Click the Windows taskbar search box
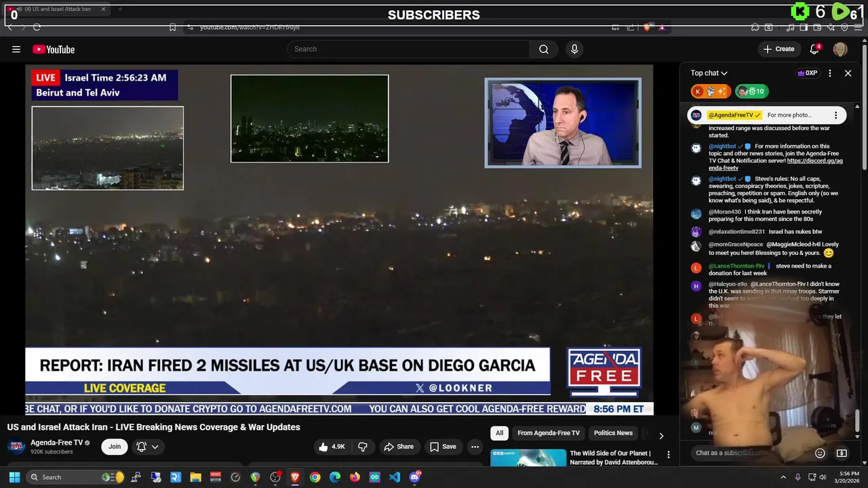This screenshot has width=868, height=488. (75, 477)
